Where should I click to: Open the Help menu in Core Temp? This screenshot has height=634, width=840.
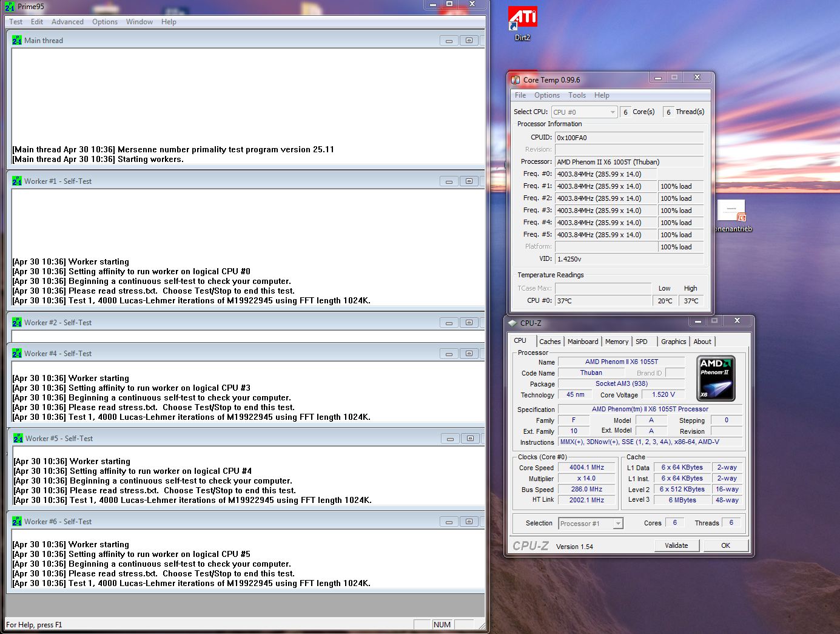602,95
